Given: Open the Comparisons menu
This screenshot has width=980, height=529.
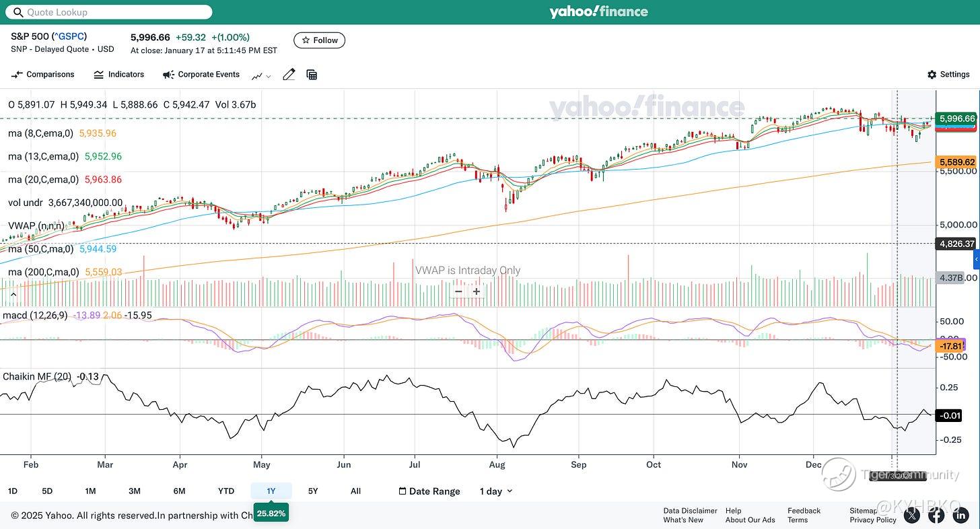Looking at the screenshot, I should click(42, 75).
